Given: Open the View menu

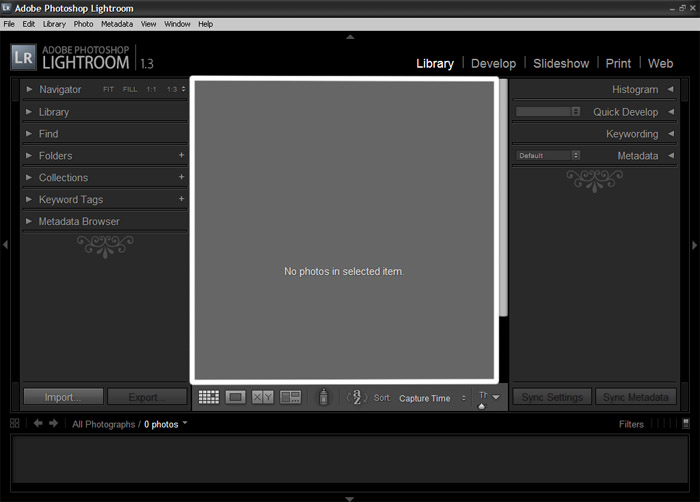Looking at the screenshot, I should pos(148,24).
